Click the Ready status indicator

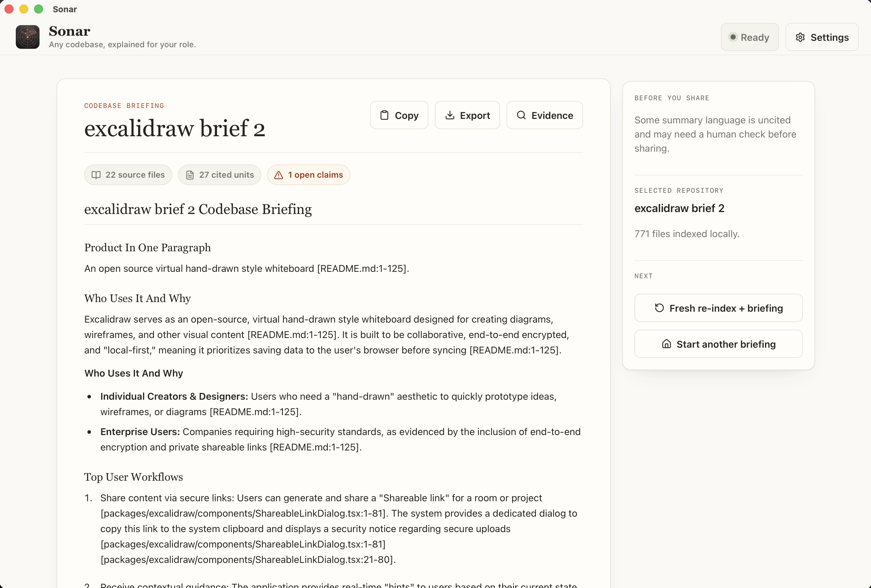pyautogui.click(x=750, y=37)
